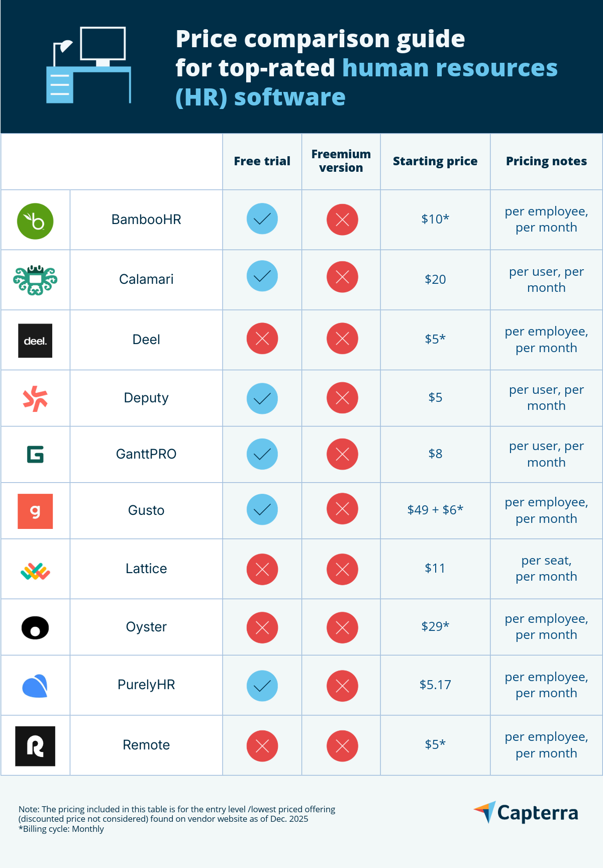603x868 pixels.
Task: Click the Capterra logo
Action: 526,812
